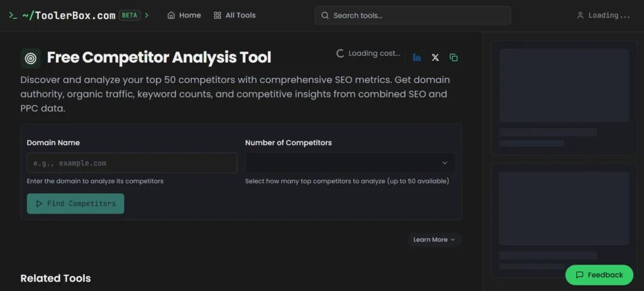644x291 pixels.
Task: Focus the Search tools field
Action: click(x=413, y=16)
